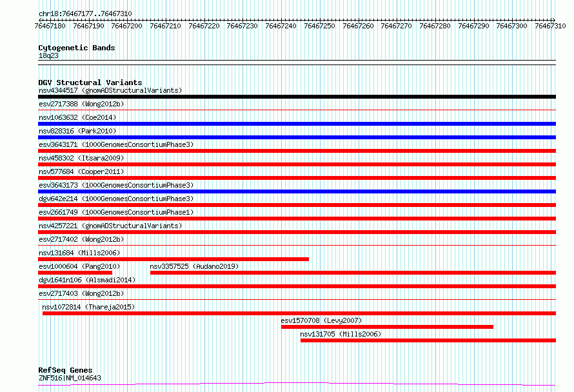574x392 pixels.
Task: Select nsv4257221 (gnomADStructuralVariants) red label
Action: (110, 226)
